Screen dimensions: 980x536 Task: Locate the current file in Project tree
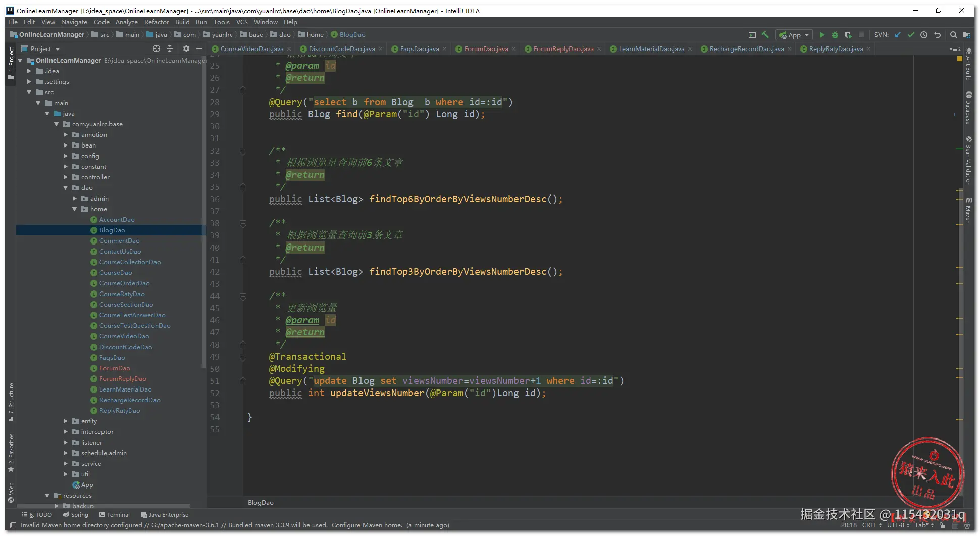pyautogui.click(x=157, y=48)
